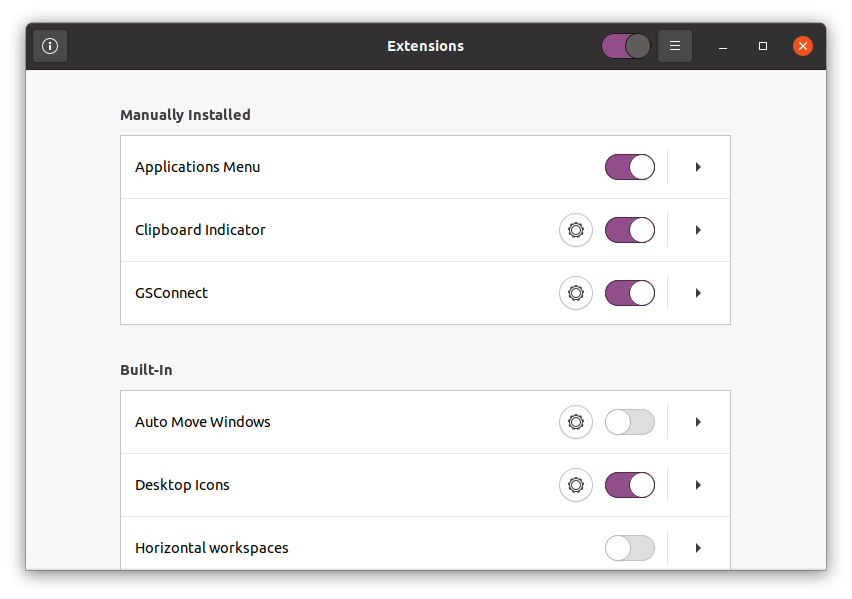Viewport: 852px width, 599px height.
Task: Turn off the Applications Menu extension
Action: pos(630,167)
